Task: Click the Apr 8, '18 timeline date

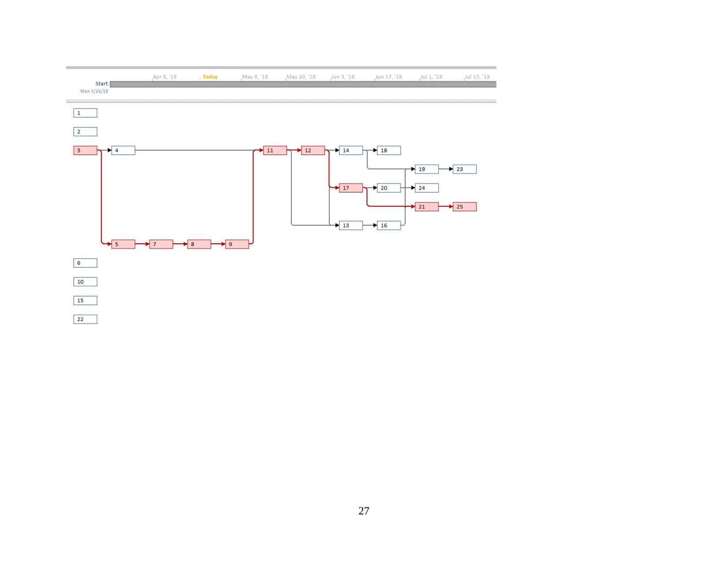Action: (165, 77)
